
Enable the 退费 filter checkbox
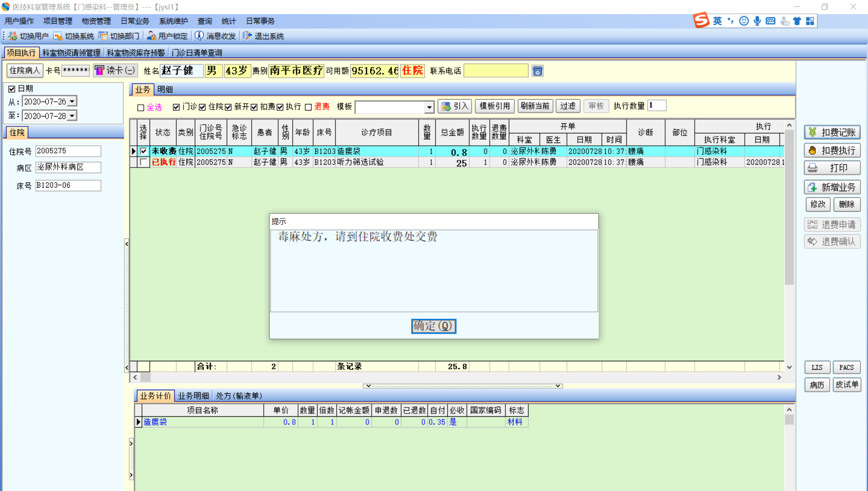pyautogui.click(x=308, y=107)
